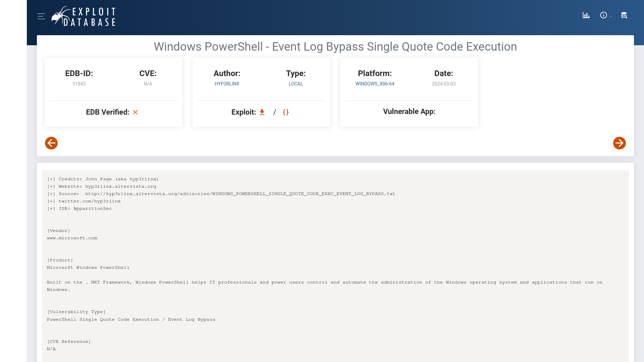Click the Website hyp3rlinx.altervista.org line
Screen dimensions: 644x362
coord(102,186)
